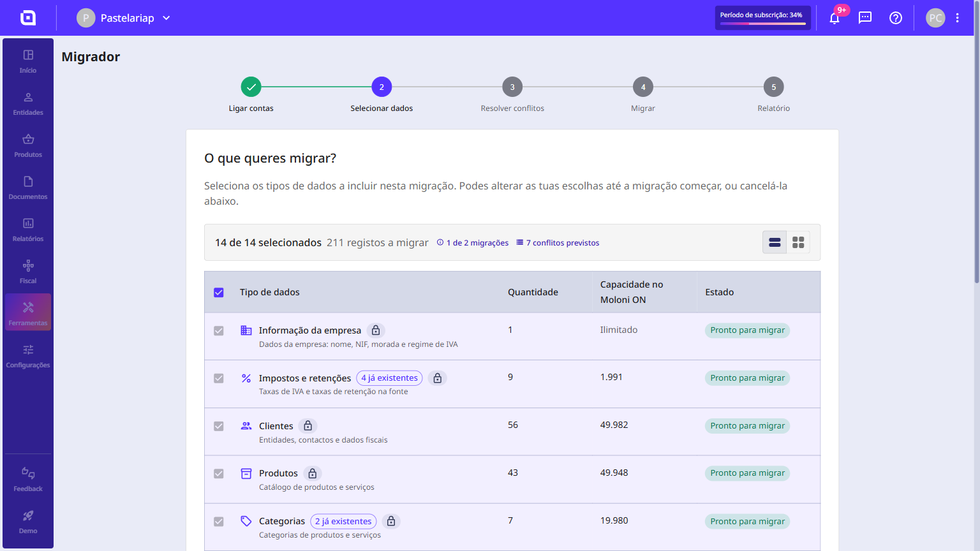Image resolution: width=980 pixels, height=551 pixels.
Task: Open the notifications bell
Action: [x=835, y=18]
